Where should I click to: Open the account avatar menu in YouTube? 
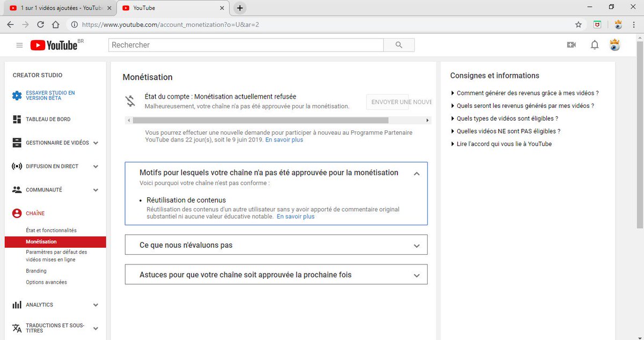coord(614,45)
